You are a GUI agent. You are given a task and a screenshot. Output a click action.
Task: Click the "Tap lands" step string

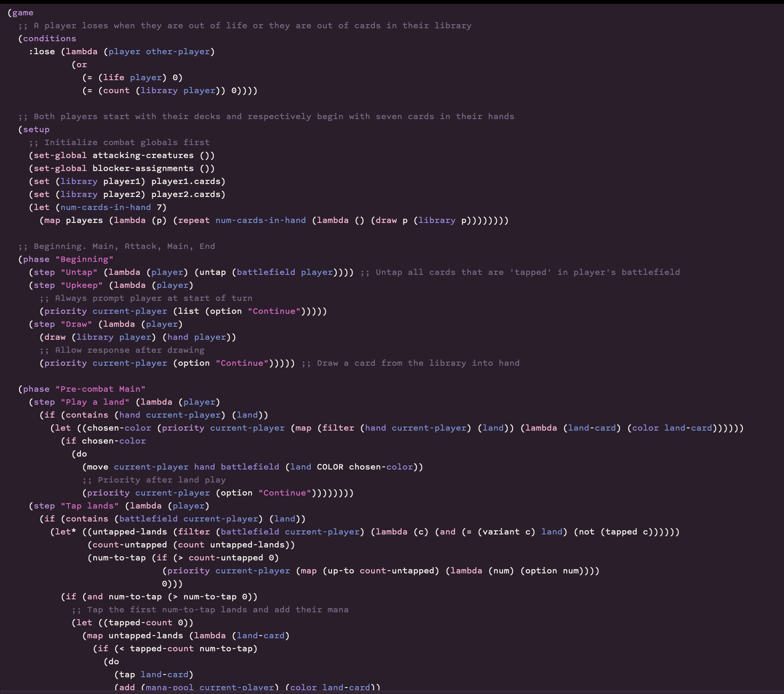90,506
